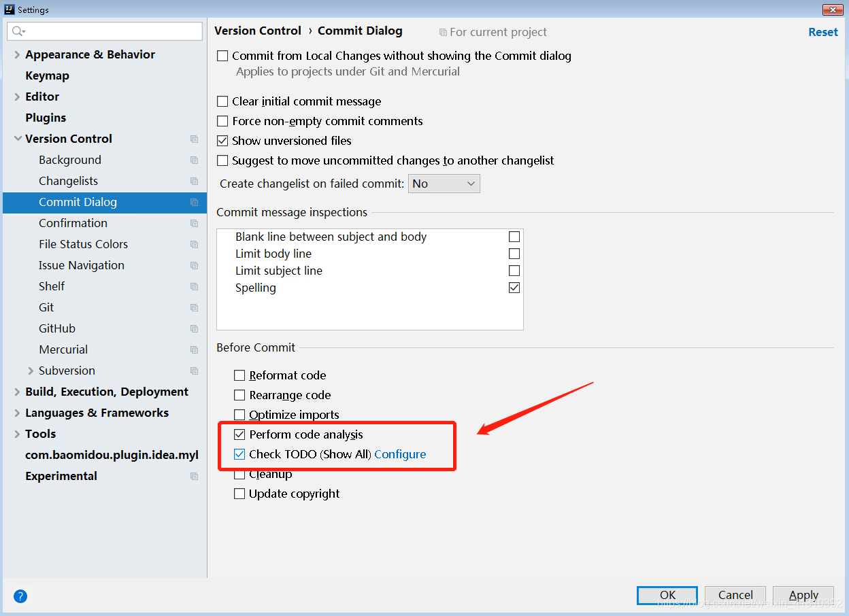Expand Build, Execution, Deployment section
The height and width of the screenshot is (616, 849).
(16, 392)
